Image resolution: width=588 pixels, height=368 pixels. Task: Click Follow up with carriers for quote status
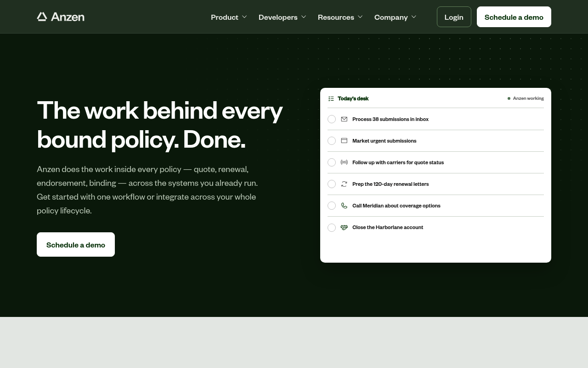pyautogui.click(x=398, y=162)
